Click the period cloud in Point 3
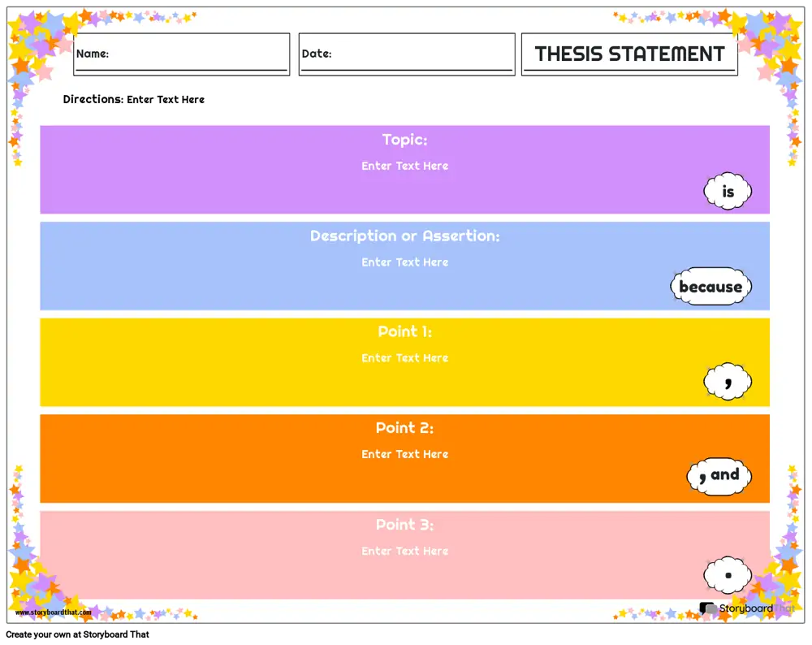 click(728, 575)
